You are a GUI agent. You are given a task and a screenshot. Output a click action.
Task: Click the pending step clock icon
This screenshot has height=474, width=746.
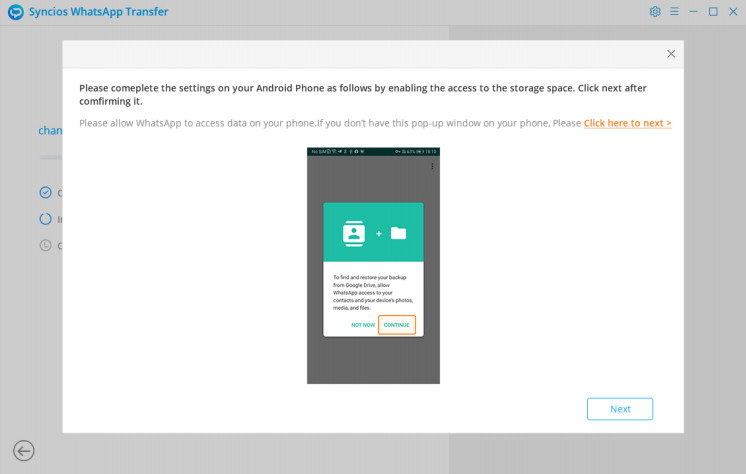tap(45, 246)
